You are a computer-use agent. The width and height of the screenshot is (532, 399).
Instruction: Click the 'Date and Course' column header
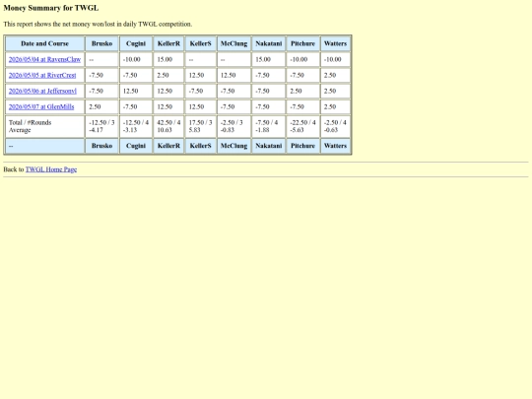44,43
